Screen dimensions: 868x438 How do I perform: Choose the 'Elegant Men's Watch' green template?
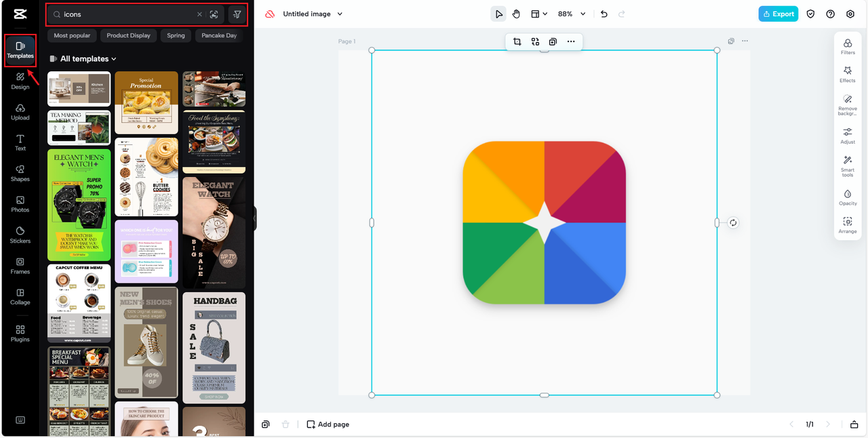[x=79, y=205]
